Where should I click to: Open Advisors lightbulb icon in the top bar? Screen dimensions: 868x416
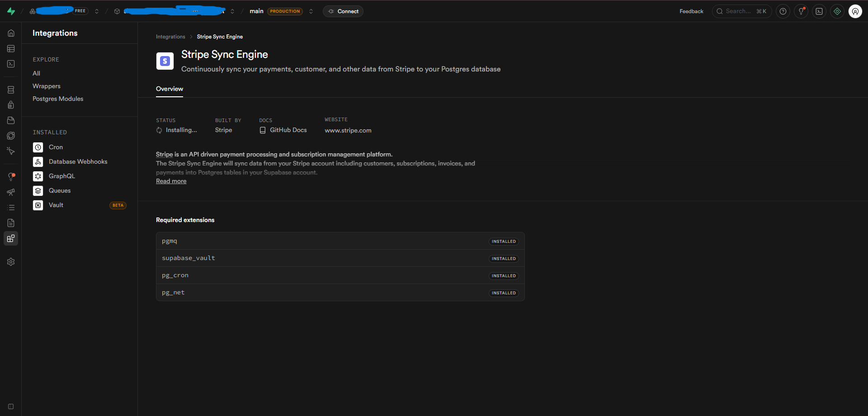[801, 11]
